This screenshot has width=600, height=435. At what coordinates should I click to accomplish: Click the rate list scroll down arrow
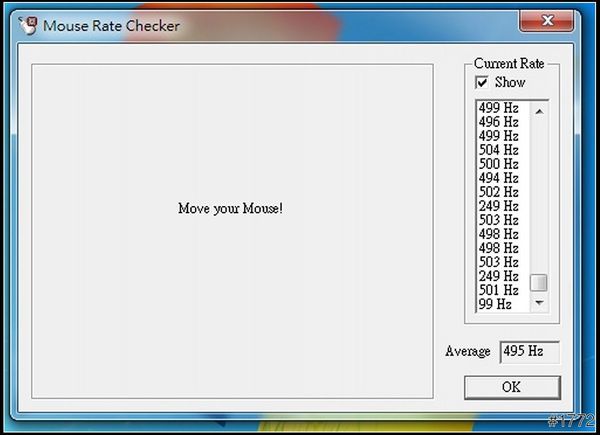point(540,303)
